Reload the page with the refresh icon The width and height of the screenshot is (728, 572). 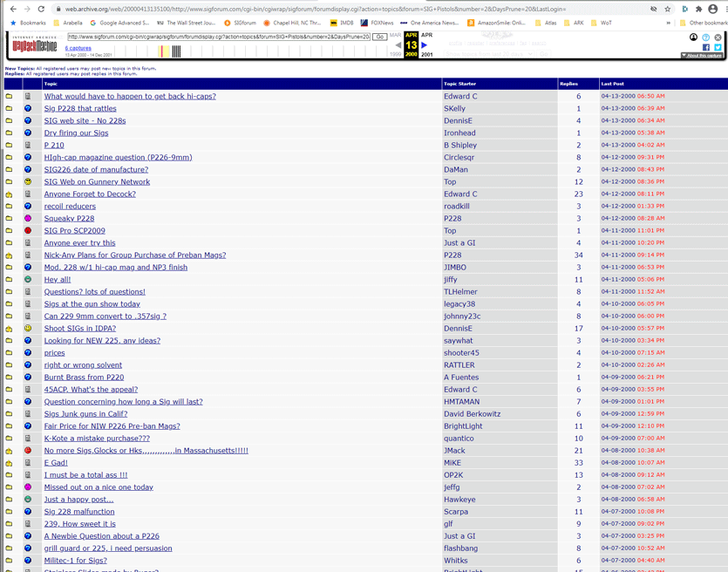pos(41,9)
